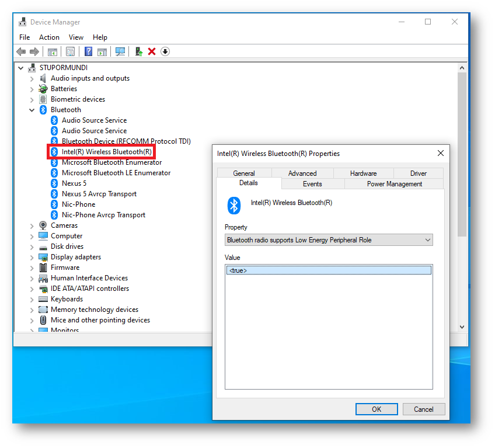Screen dimensions: 495x448
Task: Select the Nexus 5 Avrcp Transport entry
Action: coord(99,194)
